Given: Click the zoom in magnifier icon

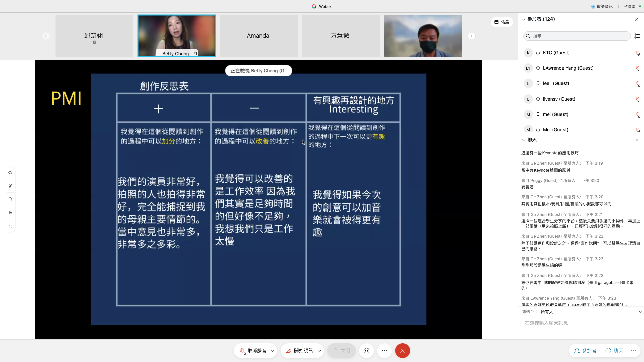Looking at the screenshot, I should pos(10,199).
